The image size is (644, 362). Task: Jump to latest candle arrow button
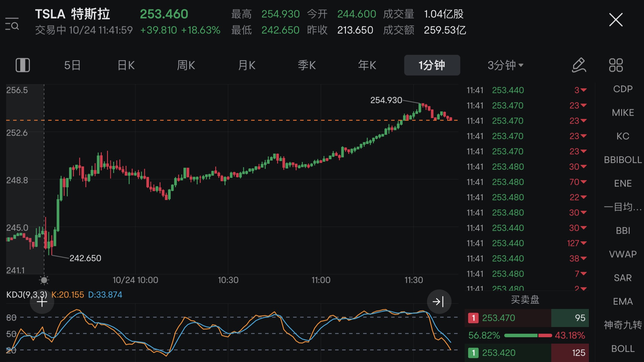(x=439, y=302)
